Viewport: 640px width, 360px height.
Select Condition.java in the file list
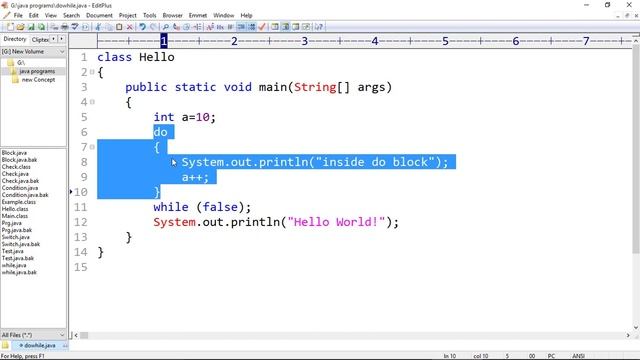click(x=20, y=188)
